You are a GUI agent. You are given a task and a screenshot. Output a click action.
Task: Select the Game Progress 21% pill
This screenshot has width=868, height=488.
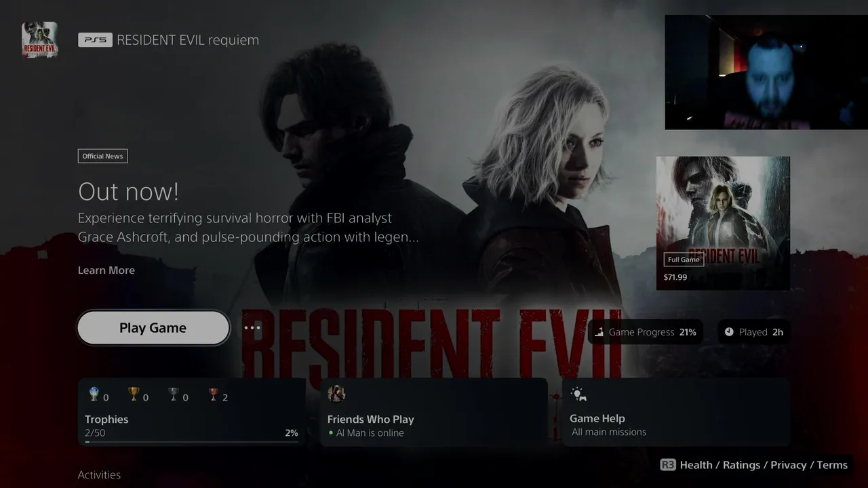coord(644,332)
